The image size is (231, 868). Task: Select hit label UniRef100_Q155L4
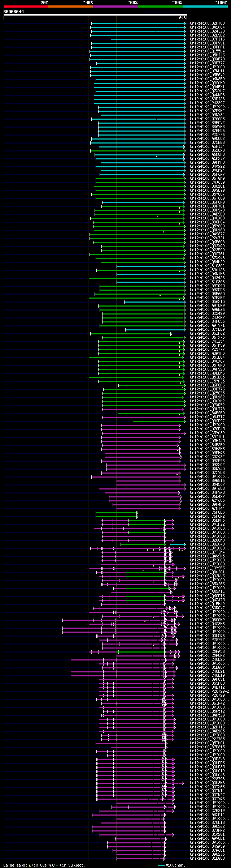(x=207, y=51)
